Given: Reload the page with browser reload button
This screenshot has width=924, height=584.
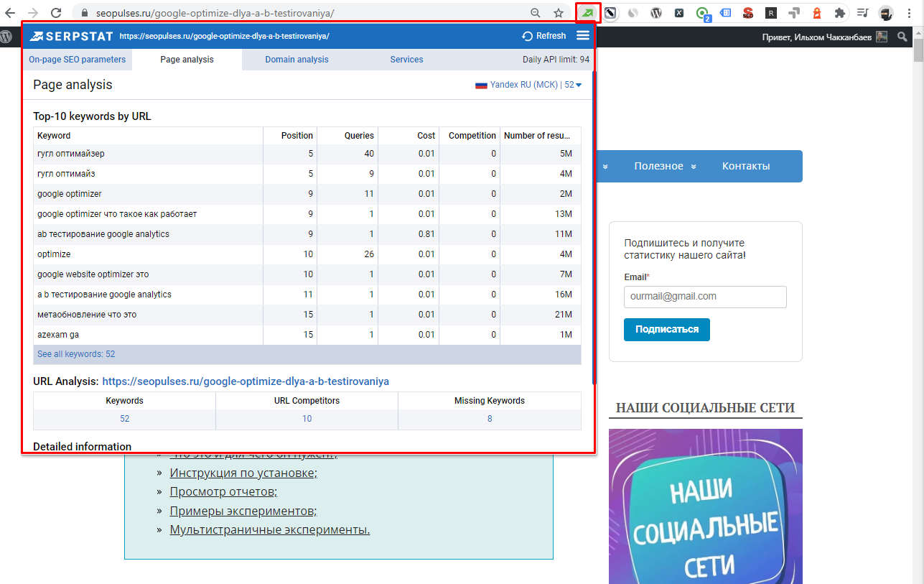Looking at the screenshot, I should 55,13.
